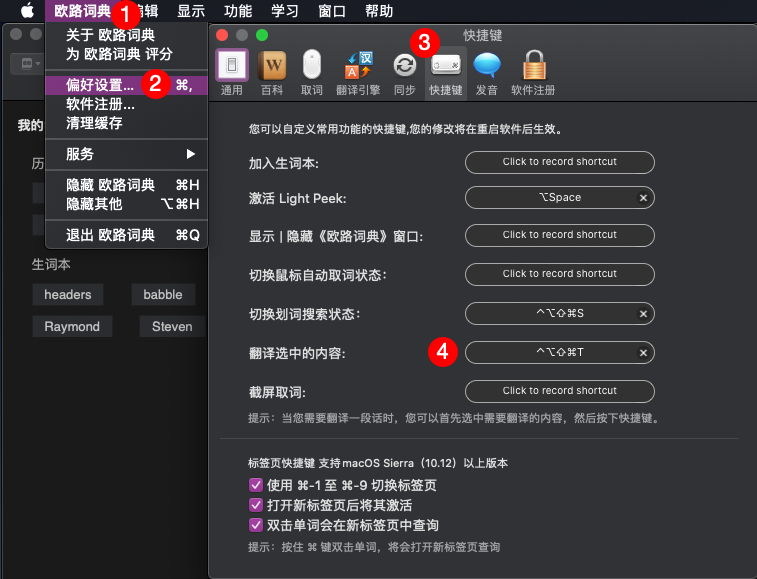Click the 生词本 heading in main window
The image size is (757, 579).
pos(51,265)
